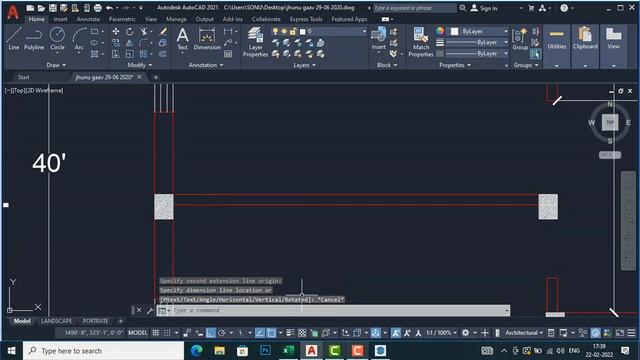Toggle 2D object snap
The width and height of the screenshot is (640, 360).
coord(271,333)
